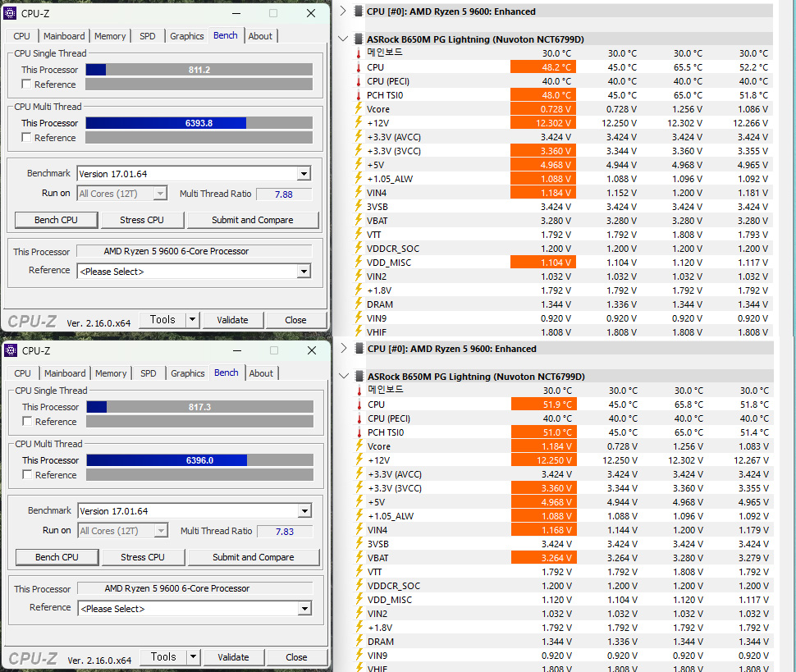The height and width of the screenshot is (672, 796).
Task: Enable Single Thread Reference checkbox in top CPU-Z
Action: 26,84
